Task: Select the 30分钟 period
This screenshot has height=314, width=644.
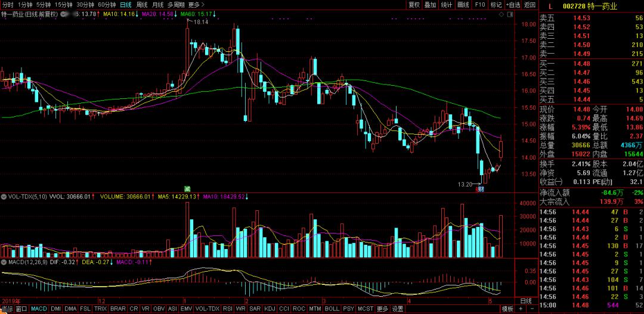Action: point(85,5)
